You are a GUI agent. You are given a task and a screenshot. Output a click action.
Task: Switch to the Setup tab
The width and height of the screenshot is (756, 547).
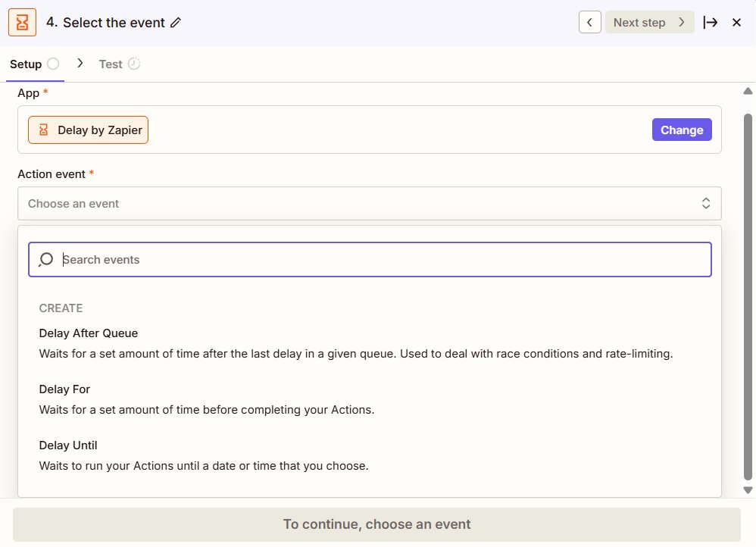(x=34, y=64)
